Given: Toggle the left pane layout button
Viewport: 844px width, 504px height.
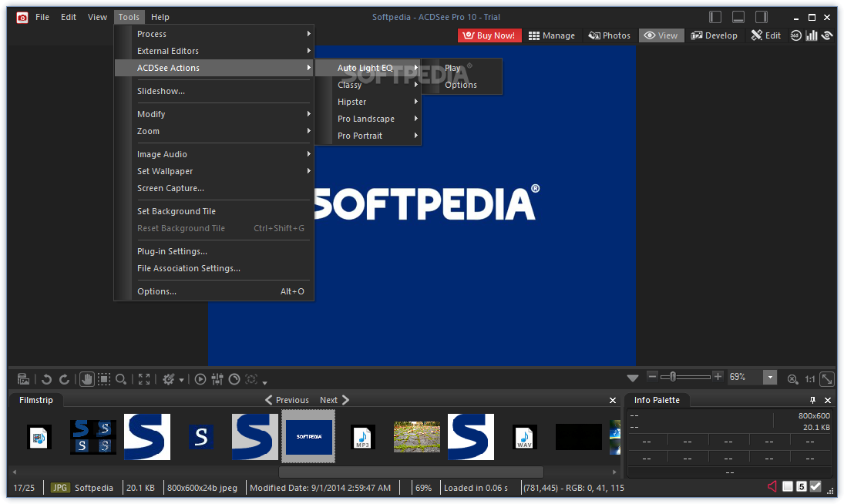Looking at the screenshot, I should point(715,17).
